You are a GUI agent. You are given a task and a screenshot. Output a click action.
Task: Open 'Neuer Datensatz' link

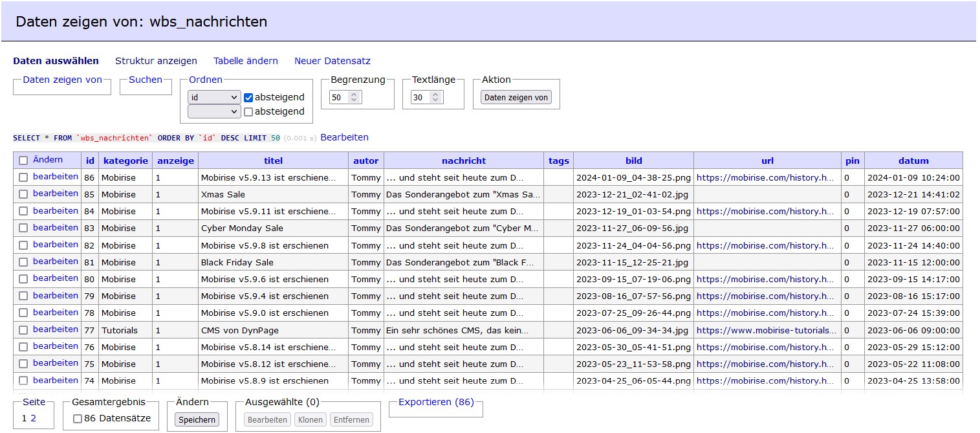[x=332, y=61]
